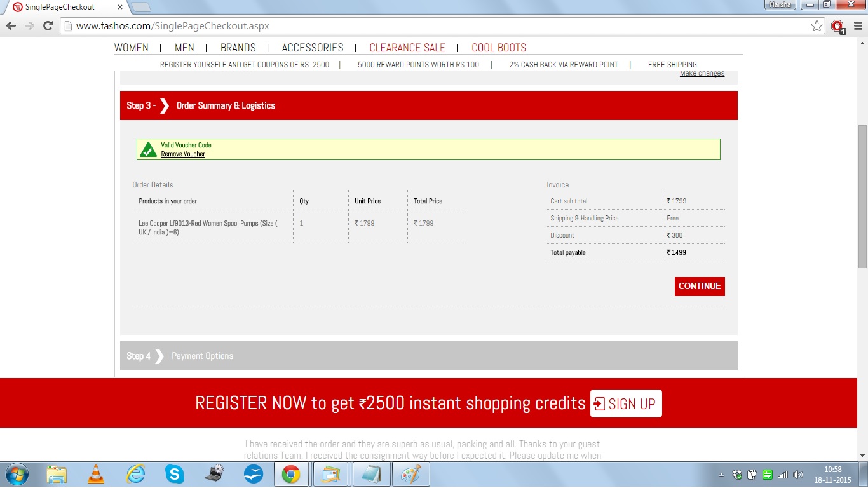Screen dimensions: 868x488
Task: Launch Skype from the taskbar
Action: pyautogui.click(x=174, y=474)
